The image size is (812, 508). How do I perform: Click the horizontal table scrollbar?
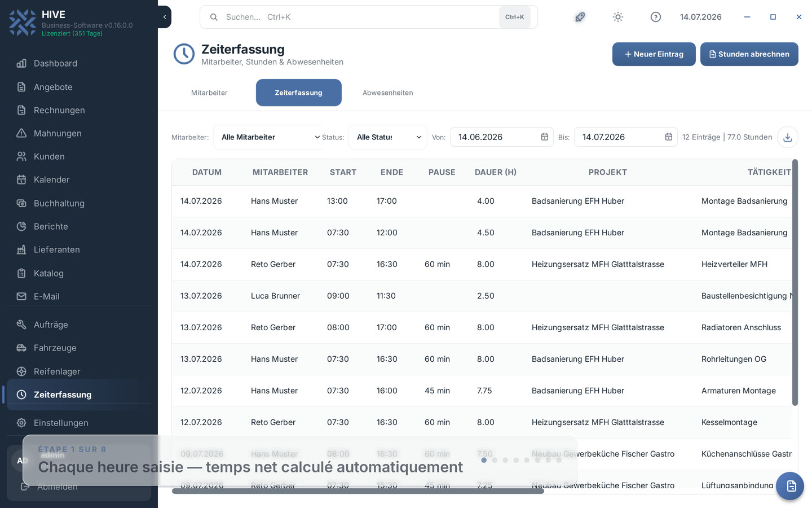pos(358,491)
